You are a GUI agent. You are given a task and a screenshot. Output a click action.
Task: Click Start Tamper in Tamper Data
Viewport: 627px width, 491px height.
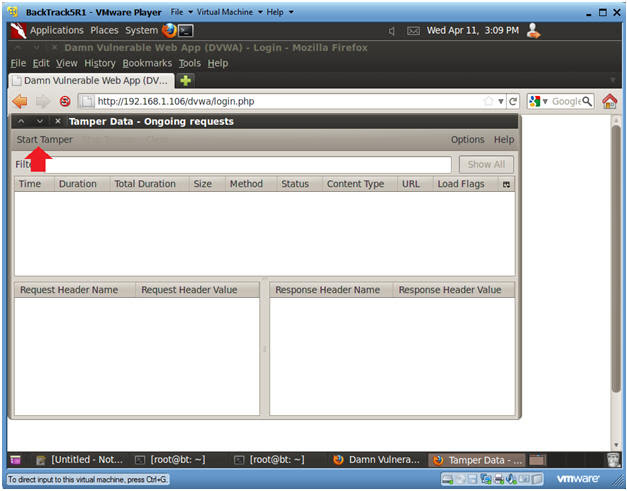click(44, 140)
